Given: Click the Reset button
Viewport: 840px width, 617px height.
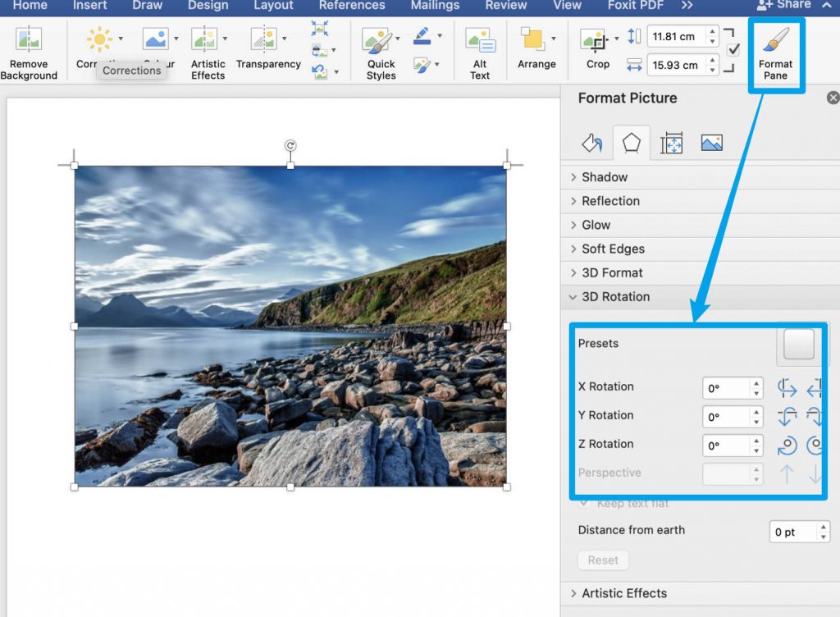Looking at the screenshot, I should click(x=603, y=560).
